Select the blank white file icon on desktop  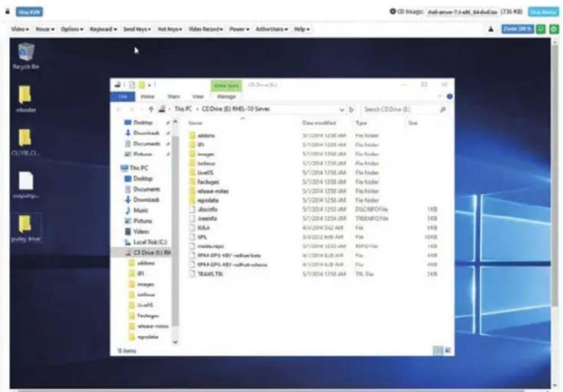pos(26,185)
